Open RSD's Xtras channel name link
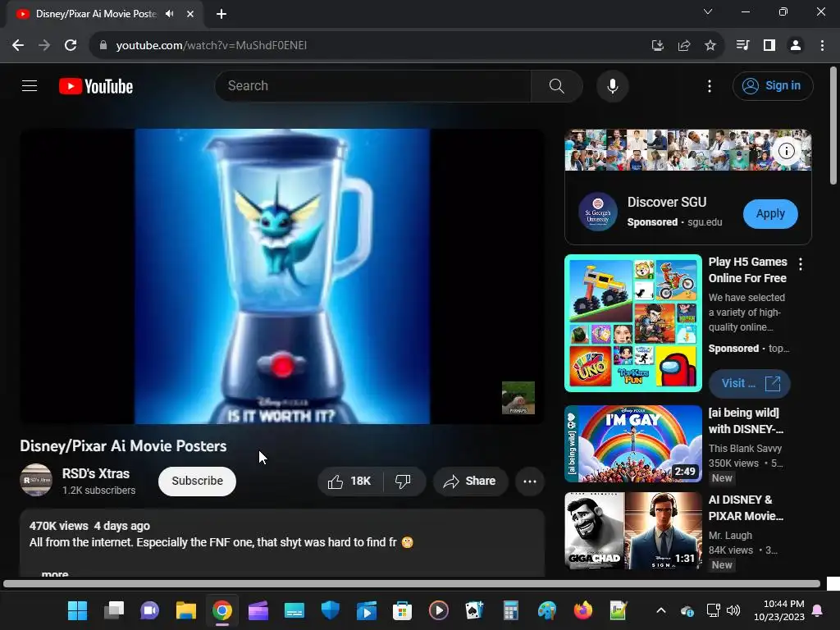This screenshot has width=840, height=630. point(96,473)
